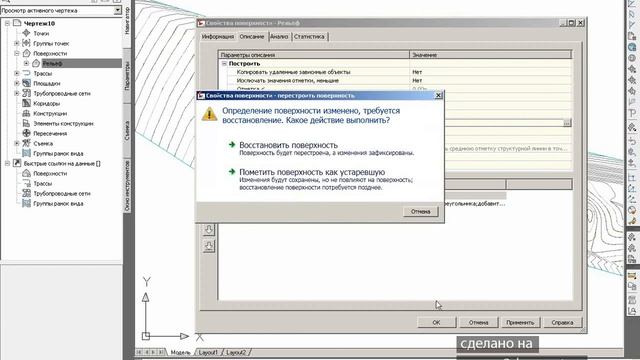Image resolution: width=640 pixels, height=360 pixels.
Task: Click the Чертеж10 drawing icon
Action: click(17, 23)
